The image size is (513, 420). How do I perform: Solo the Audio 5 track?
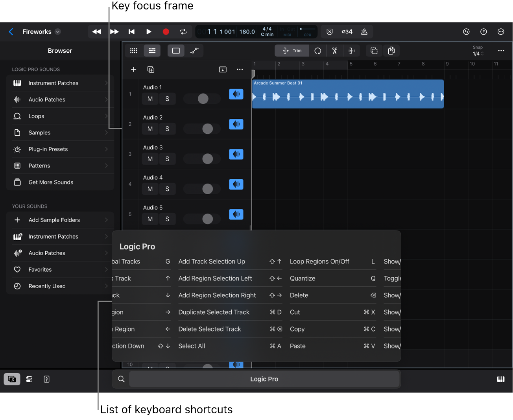point(167,219)
